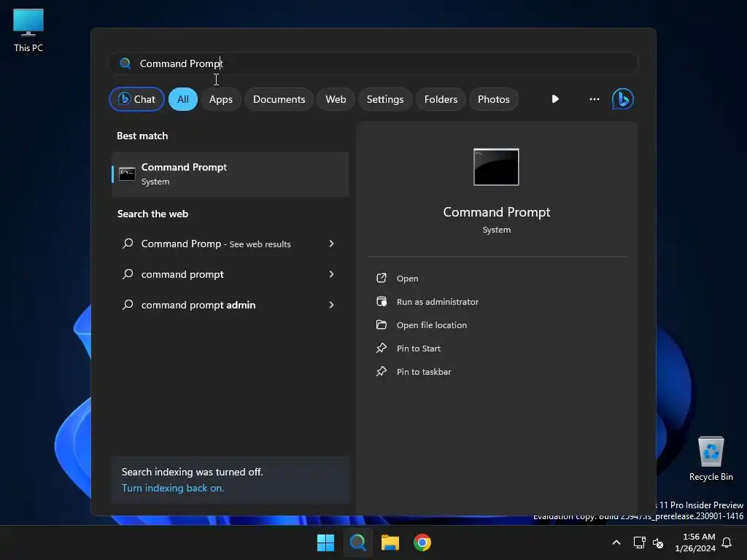Click the pin icon beside Pin to Start
Screen dimensions: 747x560
pyautogui.click(x=382, y=348)
